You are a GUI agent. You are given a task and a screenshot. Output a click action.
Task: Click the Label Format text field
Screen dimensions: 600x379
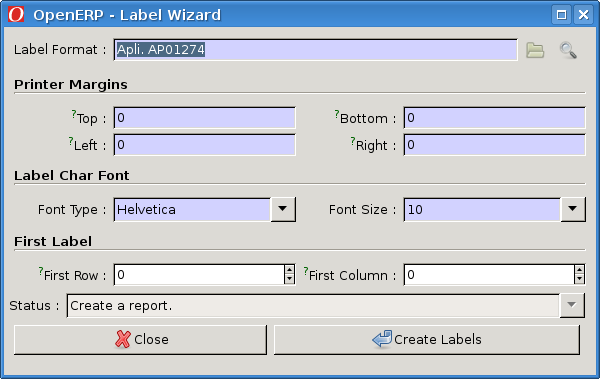point(316,50)
